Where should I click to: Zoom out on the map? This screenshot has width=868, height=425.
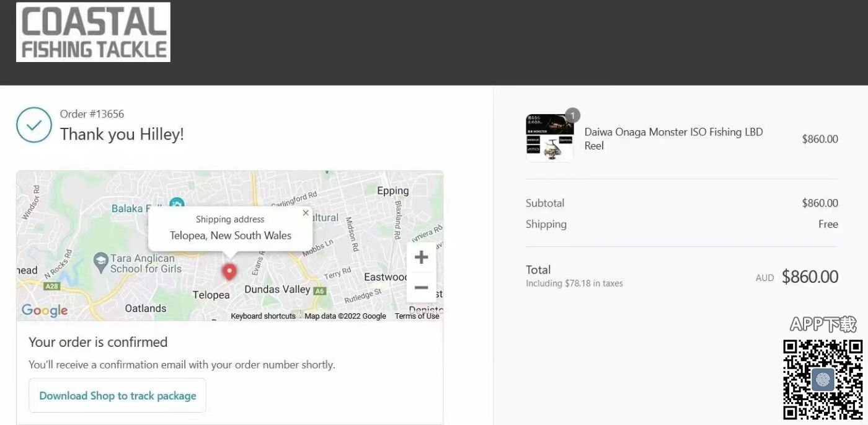tap(421, 288)
